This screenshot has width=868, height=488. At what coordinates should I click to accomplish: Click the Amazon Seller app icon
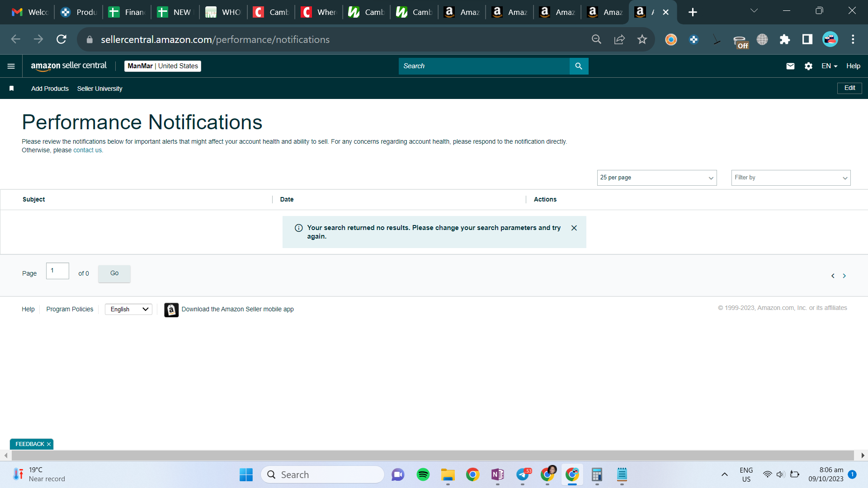[171, 310]
